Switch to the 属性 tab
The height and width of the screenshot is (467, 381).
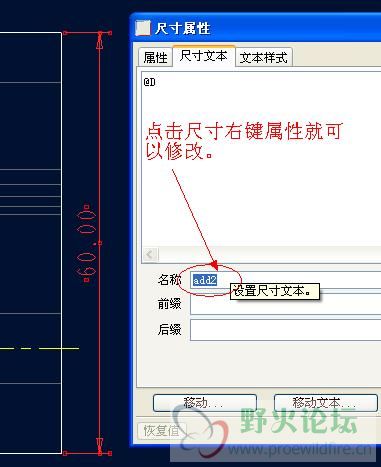(155, 57)
